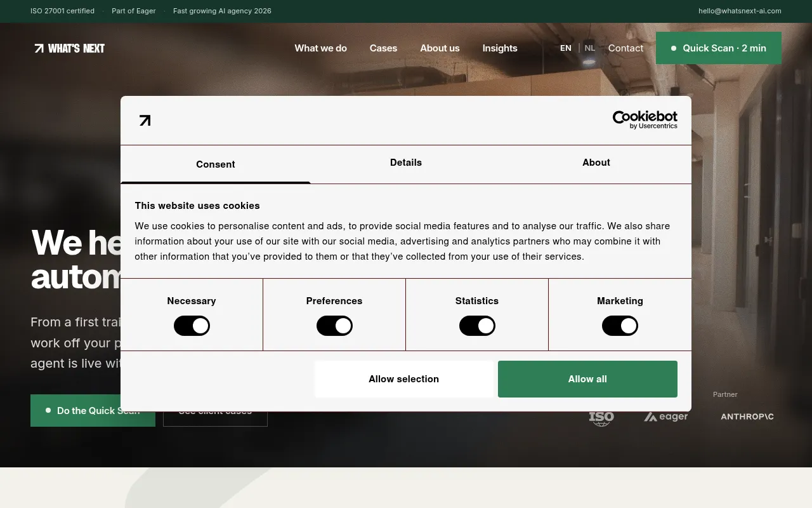The width and height of the screenshot is (812, 508).
Task: Turn off the Statistics cookies switch
Action: coord(477,326)
